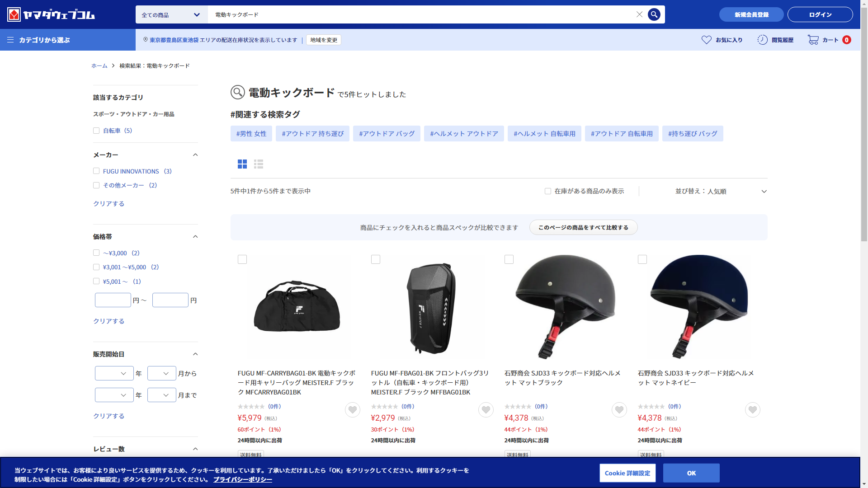Image resolution: width=868 pixels, height=488 pixels.
Task: Open favorites heart icon in header
Action: 706,40
